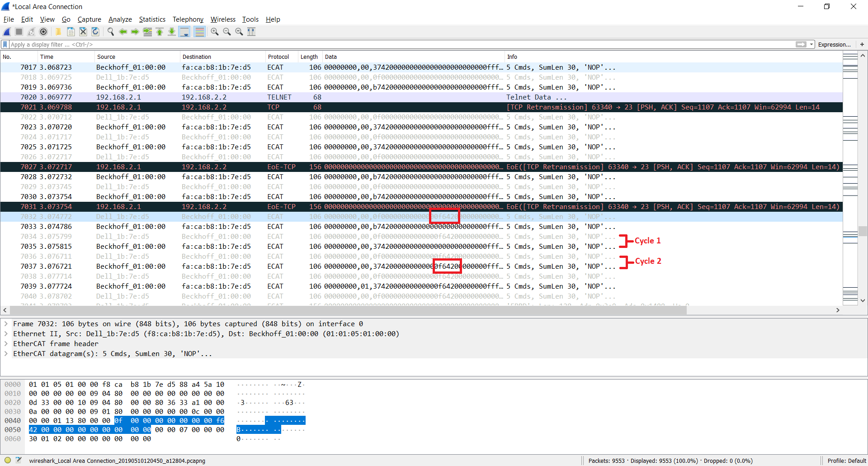Open the Telephony menu

(188, 19)
